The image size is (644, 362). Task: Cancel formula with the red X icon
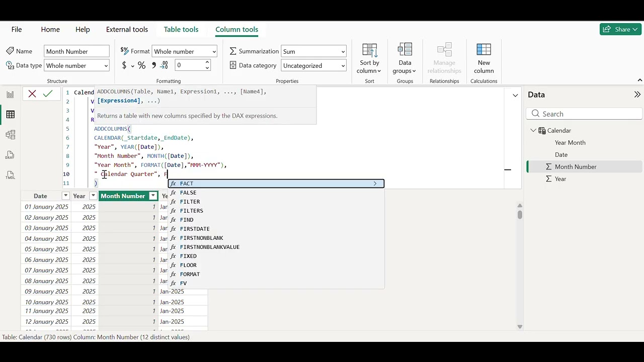coord(32,94)
